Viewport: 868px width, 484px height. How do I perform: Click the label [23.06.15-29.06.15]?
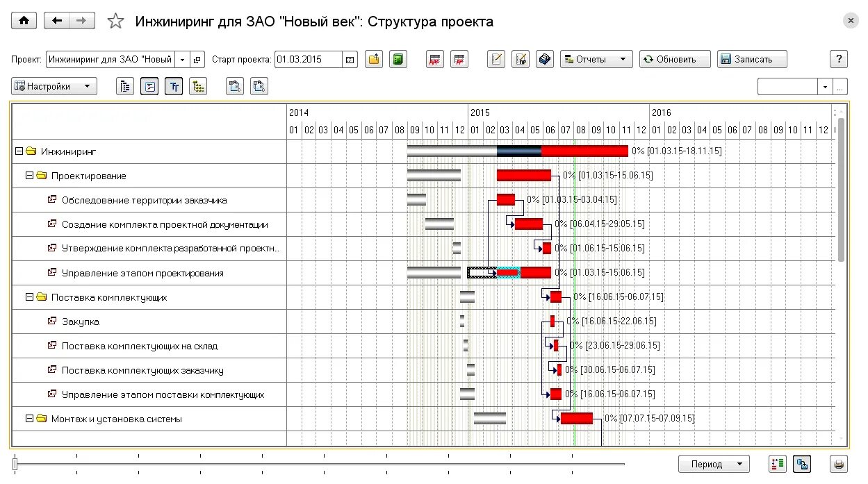[622, 346]
